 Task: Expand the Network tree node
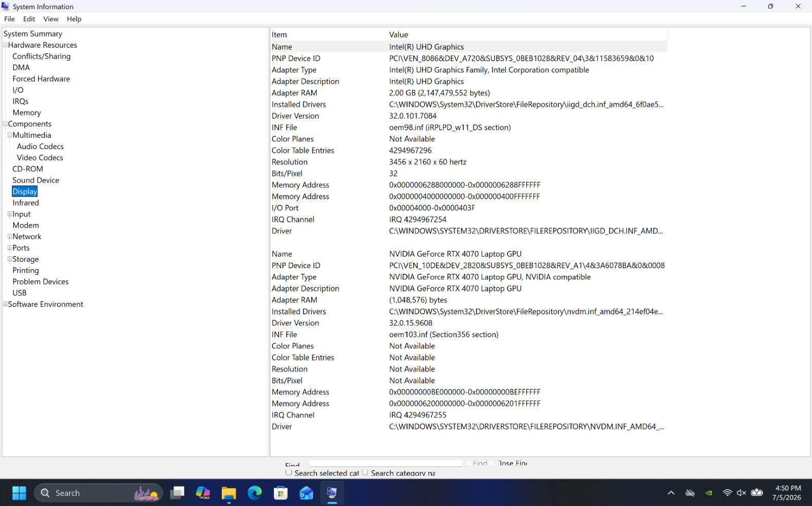[10, 236]
